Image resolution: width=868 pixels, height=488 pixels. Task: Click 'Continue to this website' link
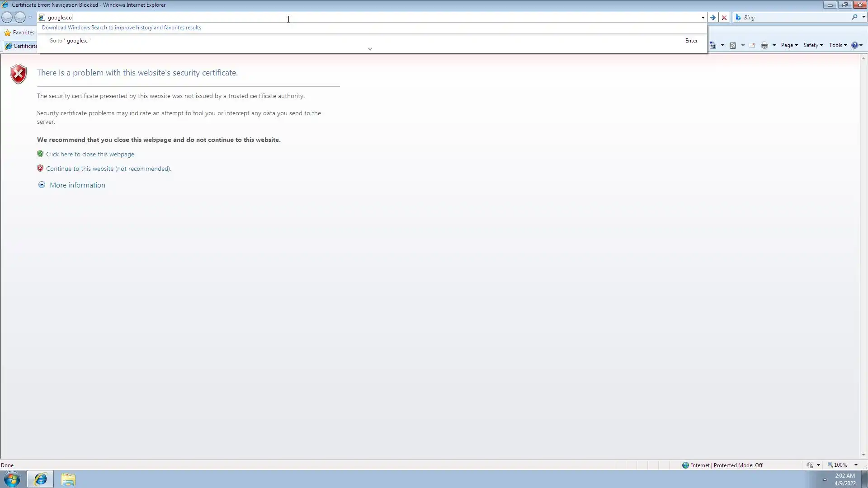coord(108,169)
